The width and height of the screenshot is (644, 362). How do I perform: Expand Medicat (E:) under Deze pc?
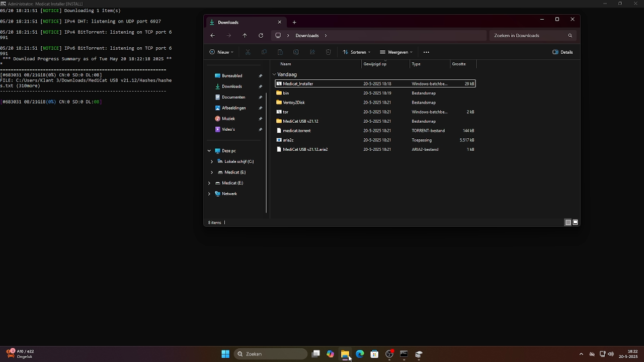212,172
